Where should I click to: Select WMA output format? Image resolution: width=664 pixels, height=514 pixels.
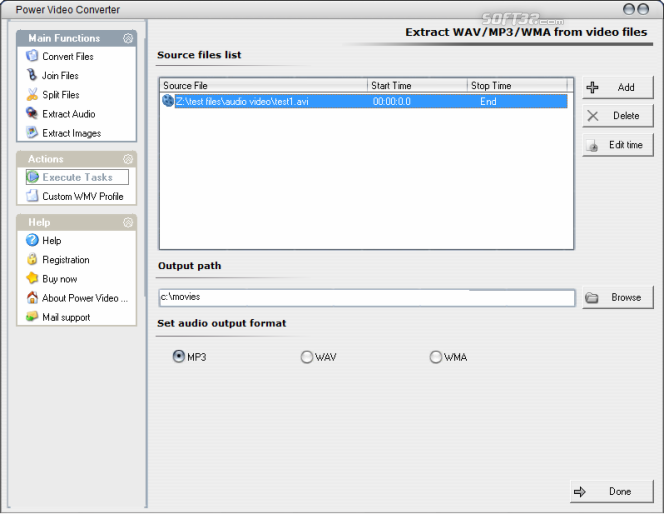click(x=436, y=357)
